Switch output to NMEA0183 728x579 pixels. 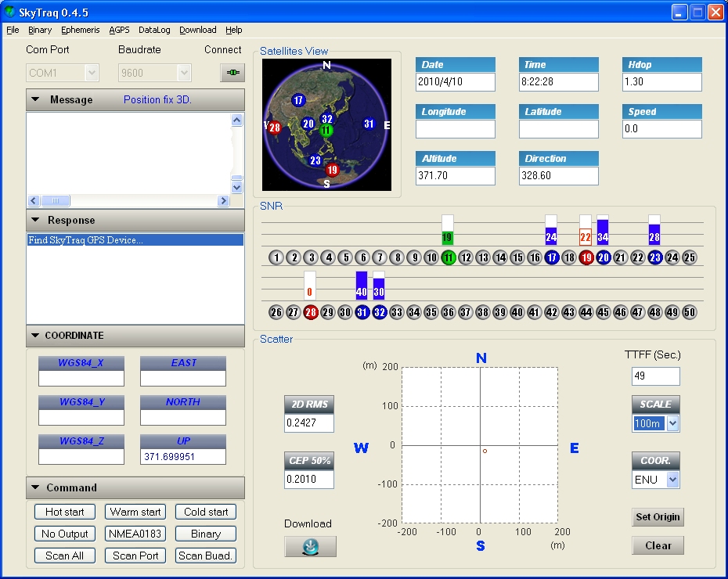135,534
